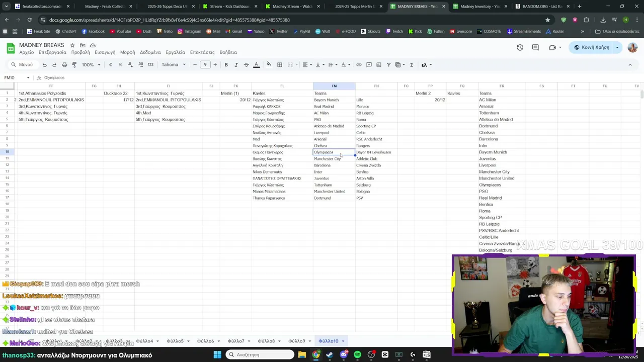The image size is (644, 362).
Task: Start a Meet call from camera icon
Action: [x=552, y=47]
